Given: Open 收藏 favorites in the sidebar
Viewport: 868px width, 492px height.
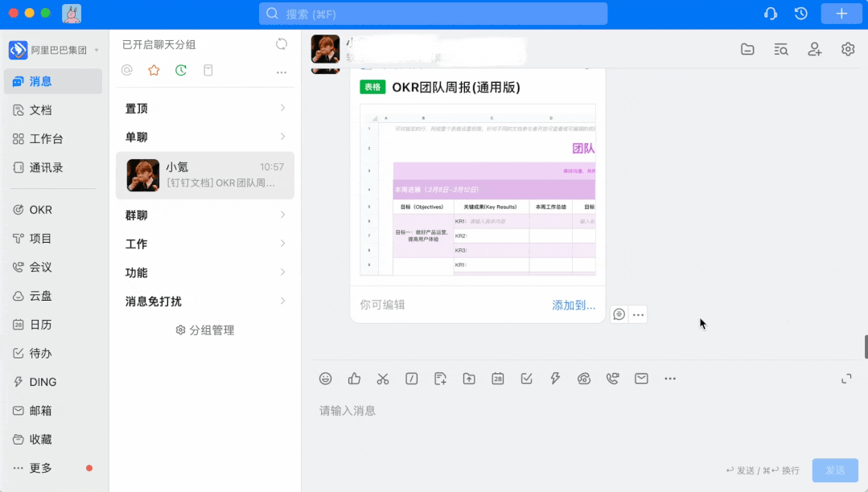Looking at the screenshot, I should pyautogui.click(x=53, y=440).
